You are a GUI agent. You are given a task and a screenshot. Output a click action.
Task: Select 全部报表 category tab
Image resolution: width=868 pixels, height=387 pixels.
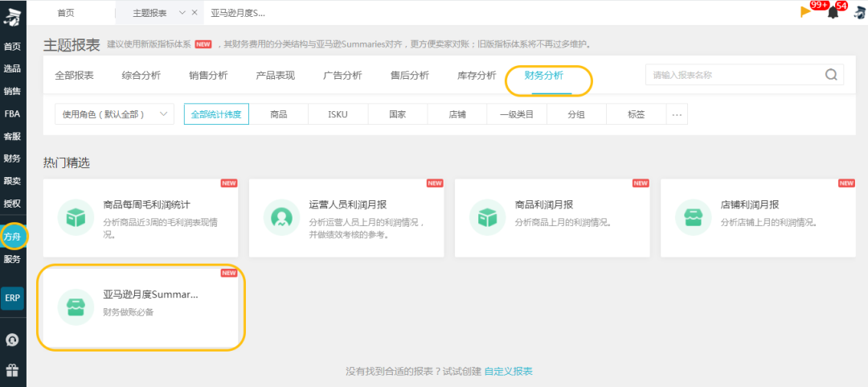pyautogui.click(x=74, y=76)
